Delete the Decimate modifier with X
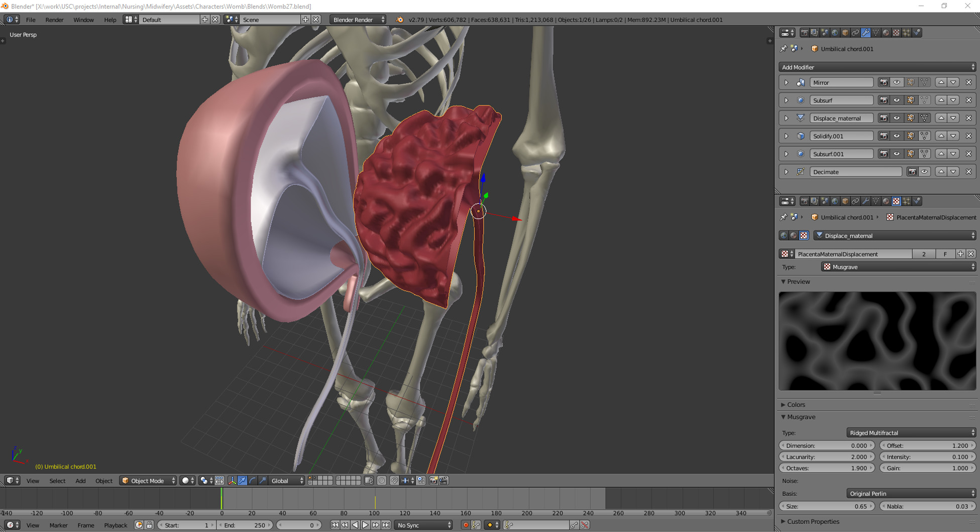 (x=968, y=172)
